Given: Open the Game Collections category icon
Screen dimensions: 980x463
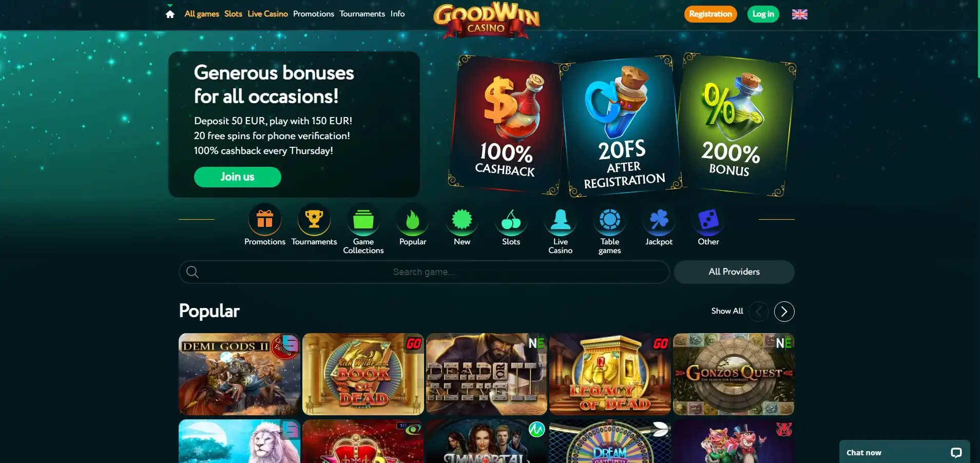Looking at the screenshot, I should pos(363,220).
